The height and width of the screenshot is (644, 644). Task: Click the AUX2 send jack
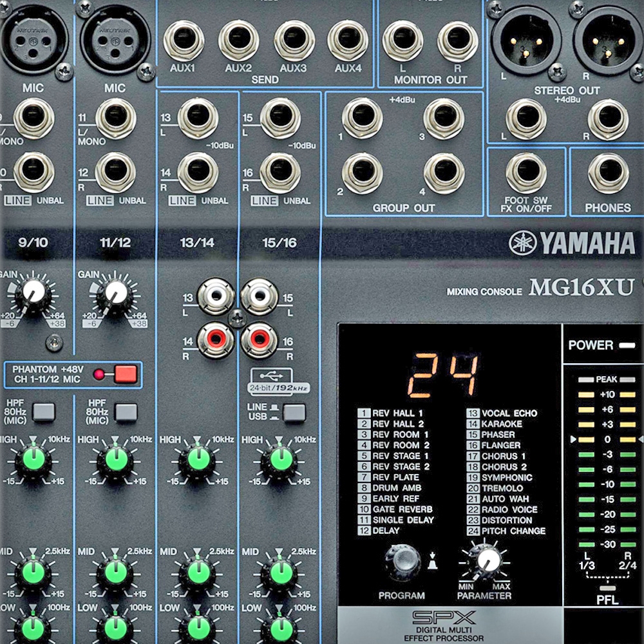click(239, 41)
